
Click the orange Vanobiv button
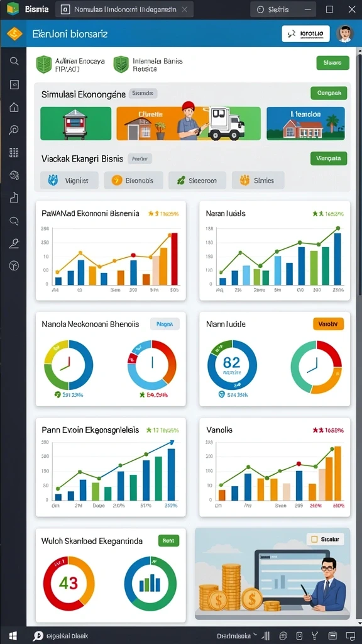(x=328, y=324)
